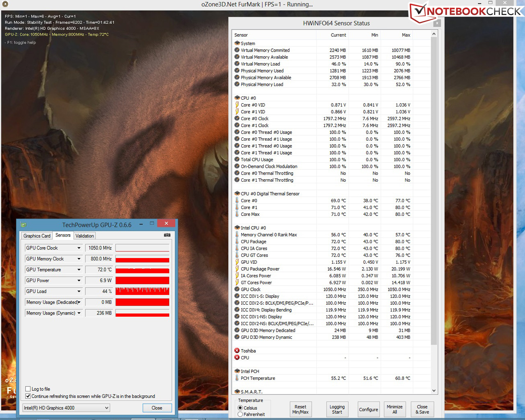
Task: Click the thermometer icon beside Core Max
Action: click(x=237, y=214)
